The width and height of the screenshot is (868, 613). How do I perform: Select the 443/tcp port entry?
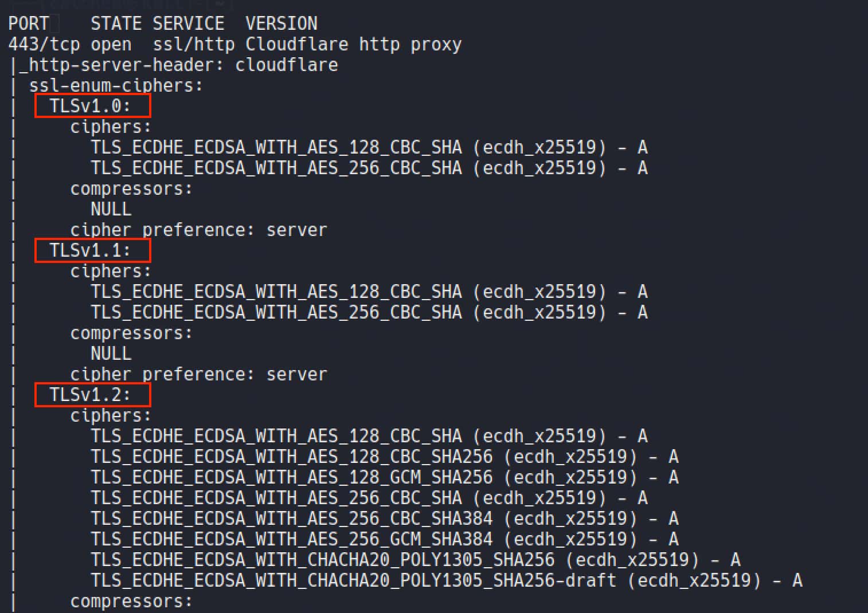click(44, 44)
